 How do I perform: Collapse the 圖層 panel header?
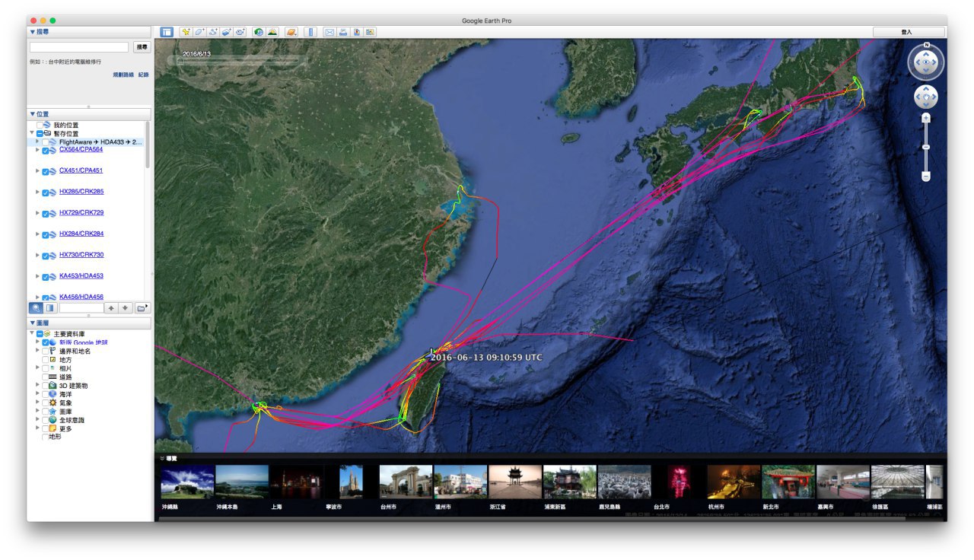click(x=89, y=323)
